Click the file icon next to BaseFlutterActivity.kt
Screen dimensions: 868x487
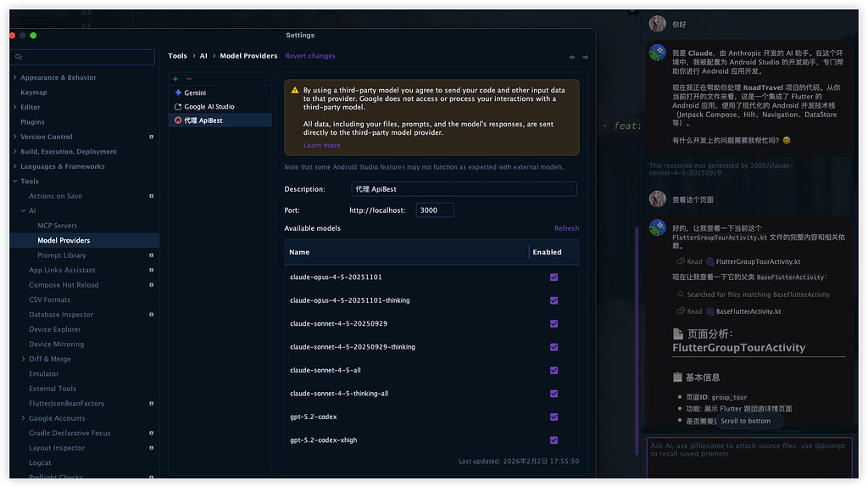click(x=709, y=311)
